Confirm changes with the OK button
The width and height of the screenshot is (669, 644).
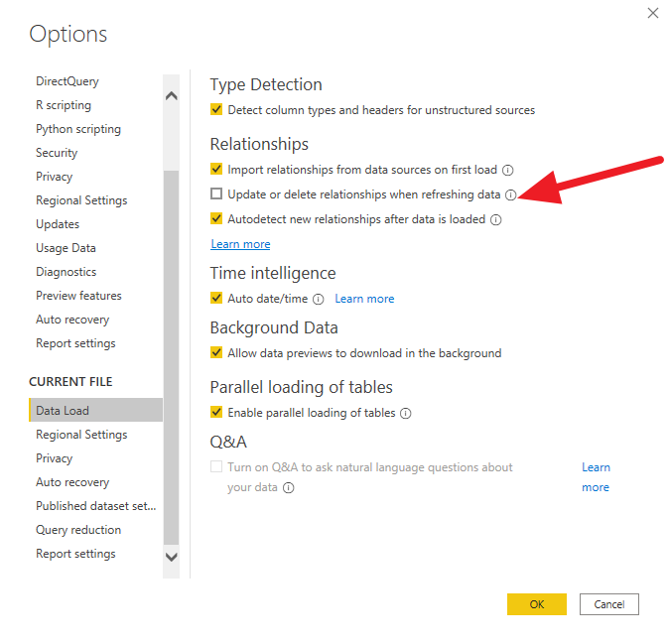pyautogui.click(x=537, y=604)
